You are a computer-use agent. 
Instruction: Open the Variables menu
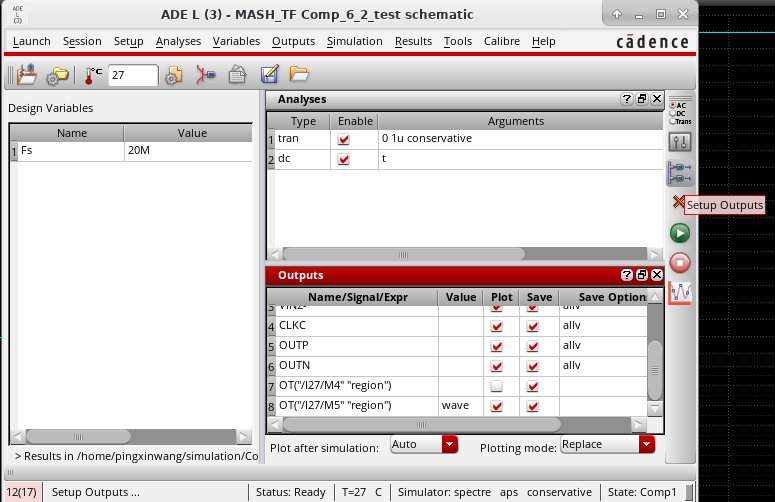pos(236,42)
